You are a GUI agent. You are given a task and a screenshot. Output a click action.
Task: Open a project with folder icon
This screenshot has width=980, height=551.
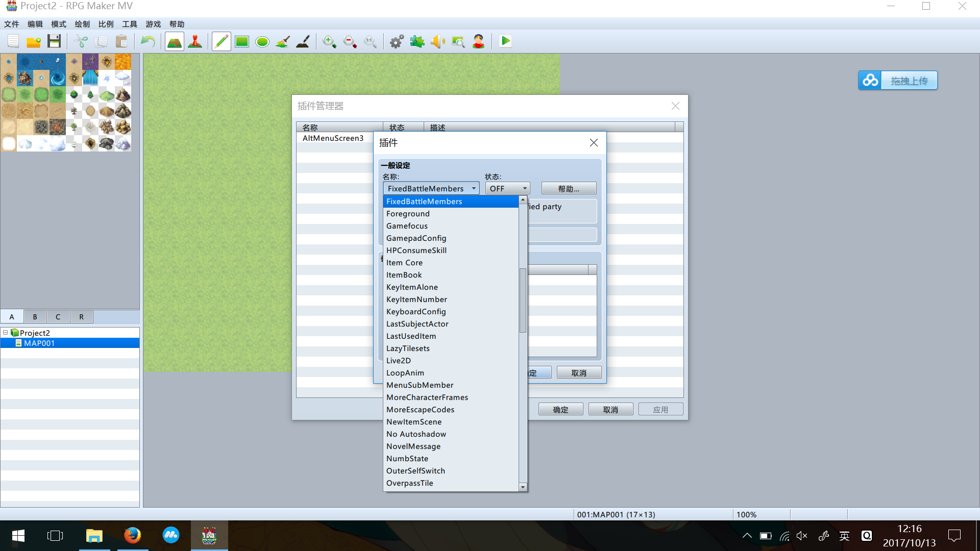(34, 41)
